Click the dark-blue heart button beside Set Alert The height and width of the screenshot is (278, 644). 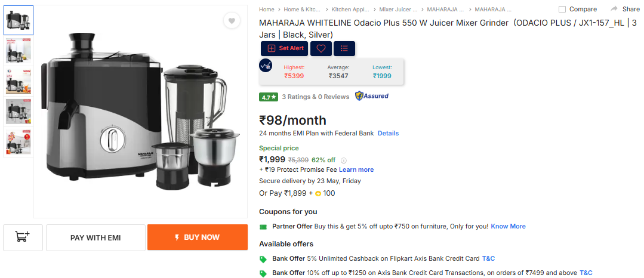[x=321, y=48]
